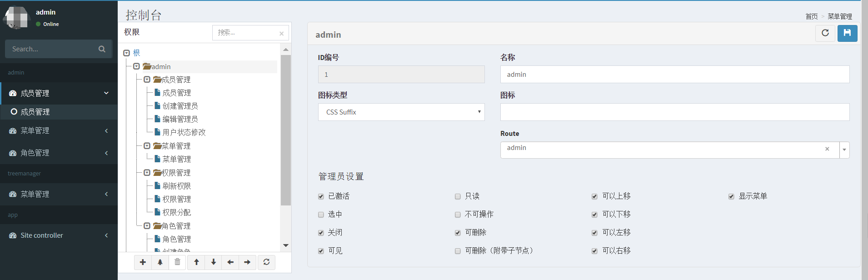Collapse the admin tree node

tap(136, 66)
